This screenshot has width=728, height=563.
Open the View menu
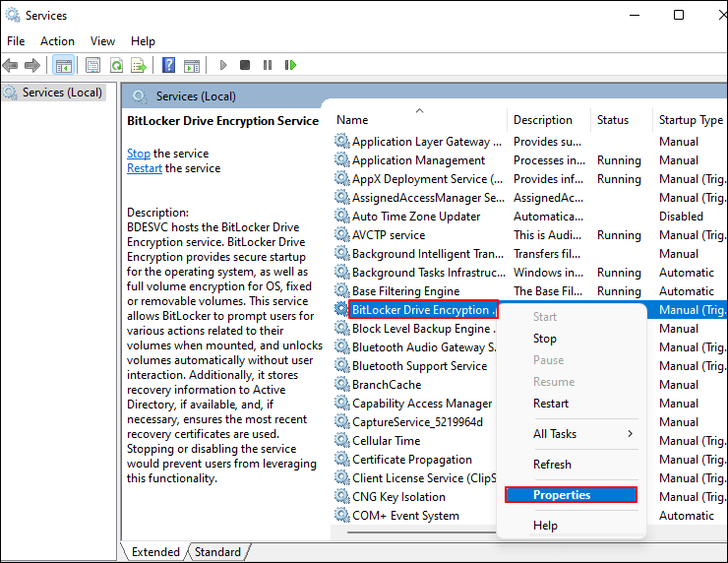pyautogui.click(x=102, y=41)
